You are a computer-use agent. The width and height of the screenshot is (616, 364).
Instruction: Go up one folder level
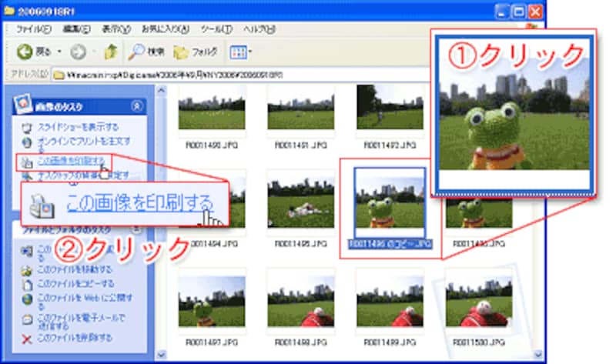[x=111, y=52]
